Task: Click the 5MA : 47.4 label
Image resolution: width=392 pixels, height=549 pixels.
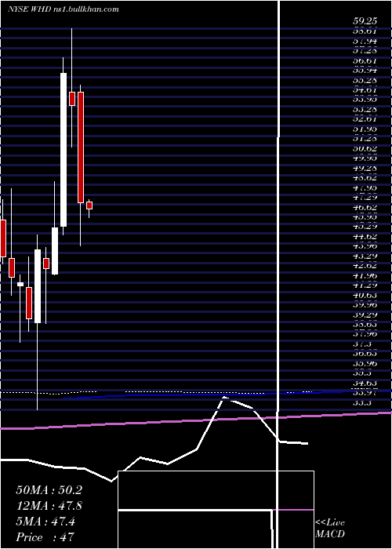Action: click(x=45, y=522)
